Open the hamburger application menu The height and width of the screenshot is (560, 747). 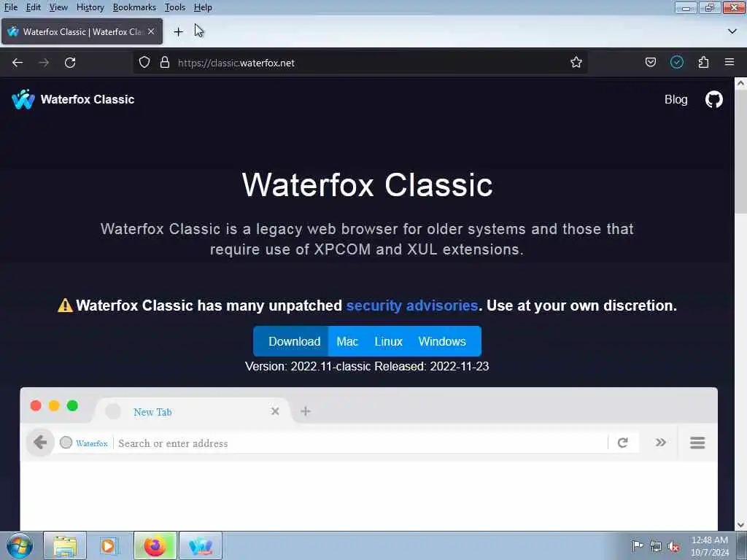[729, 63]
